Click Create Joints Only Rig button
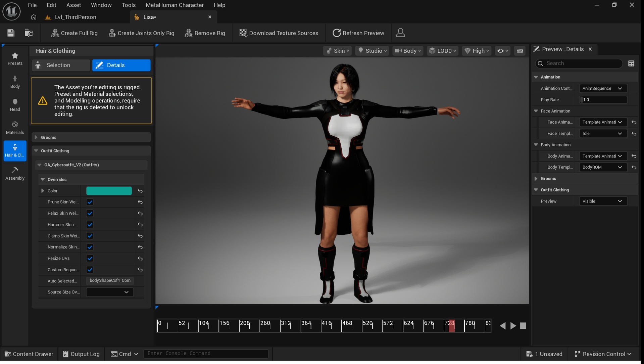Image resolution: width=644 pixels, height=364 pixels. tap(141, 33)
